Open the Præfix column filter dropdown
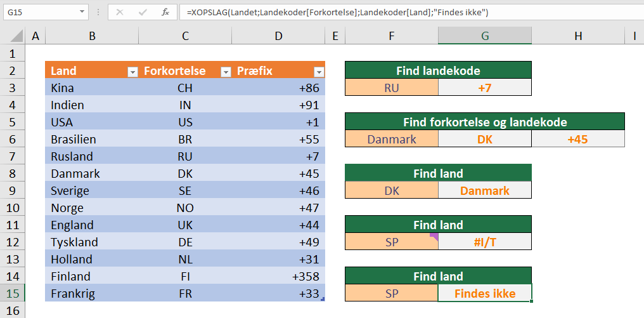Image resolution: width=644 pixels, height=318 pixels. 319,72
